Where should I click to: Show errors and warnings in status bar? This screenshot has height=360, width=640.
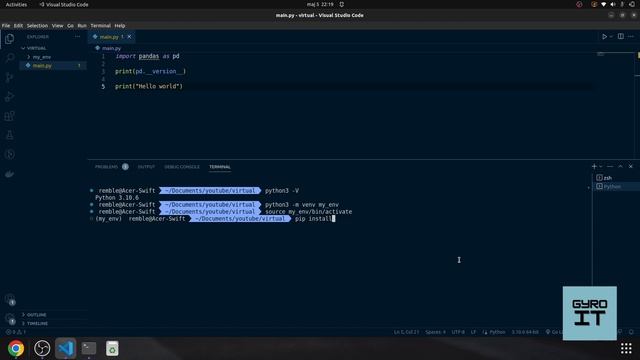tap(16, 332)
